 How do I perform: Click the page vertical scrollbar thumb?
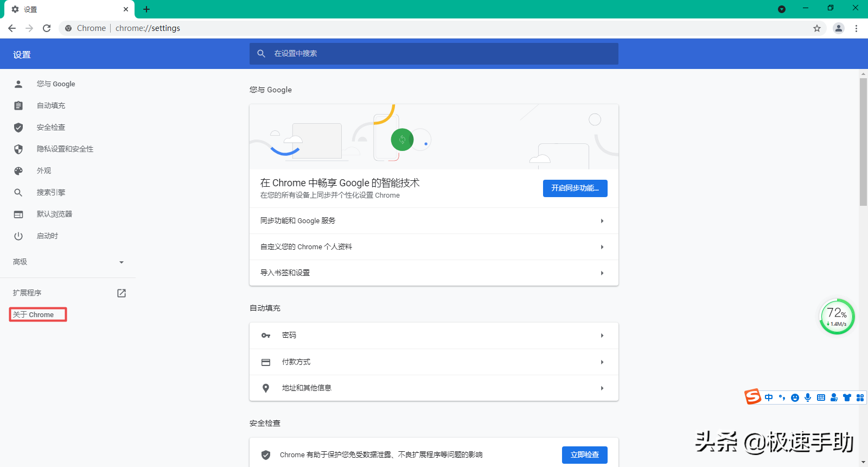click(x=863, y=142)
